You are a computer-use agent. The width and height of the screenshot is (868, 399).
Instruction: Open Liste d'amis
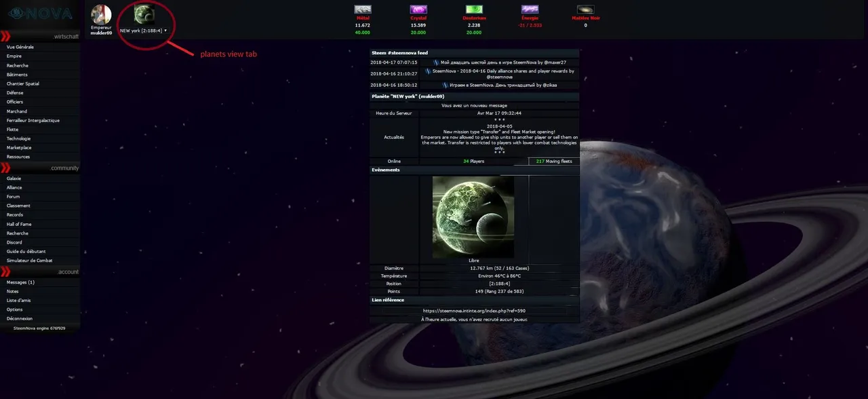click(x=18, y=300)
